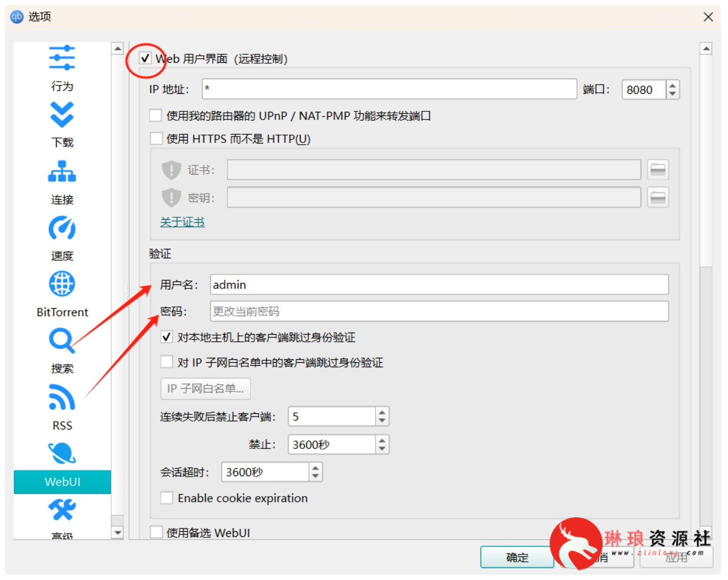
Task: Click the IP 地址 input field
Action: (389, 89)
